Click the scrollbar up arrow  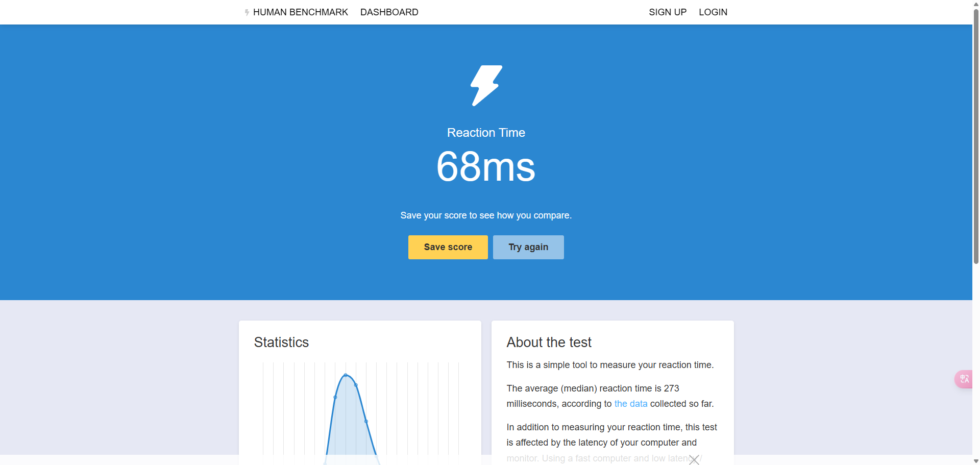click(976, 4)
